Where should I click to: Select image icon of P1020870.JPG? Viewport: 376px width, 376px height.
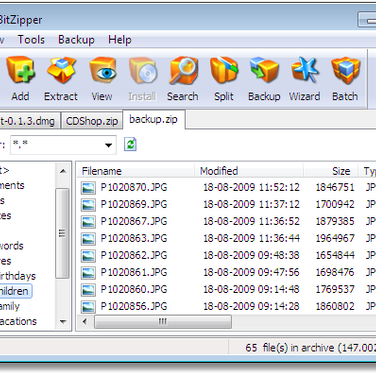tap(88, 188)
